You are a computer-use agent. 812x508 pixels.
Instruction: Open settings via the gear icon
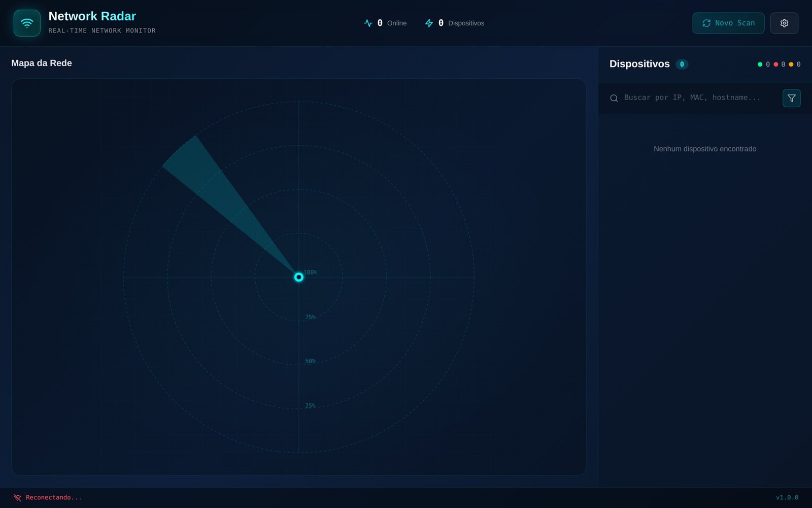(x=784, y=23)
